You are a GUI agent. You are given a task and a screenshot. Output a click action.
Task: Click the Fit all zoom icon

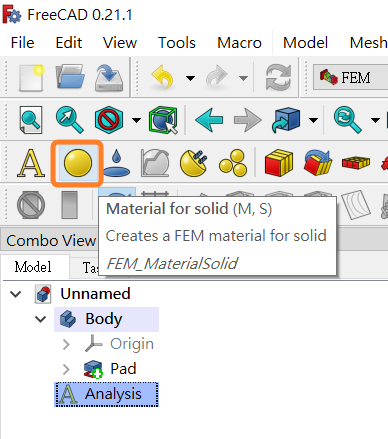31,120
